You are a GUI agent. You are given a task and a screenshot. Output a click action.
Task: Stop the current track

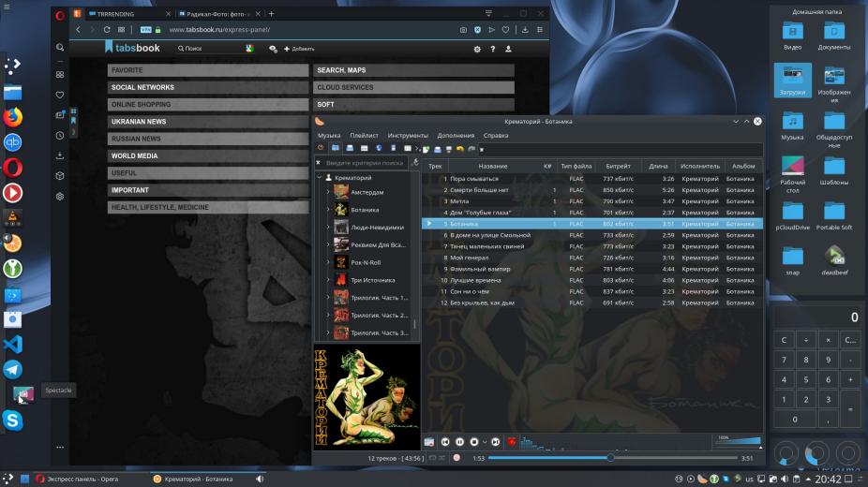coord(474,441)
